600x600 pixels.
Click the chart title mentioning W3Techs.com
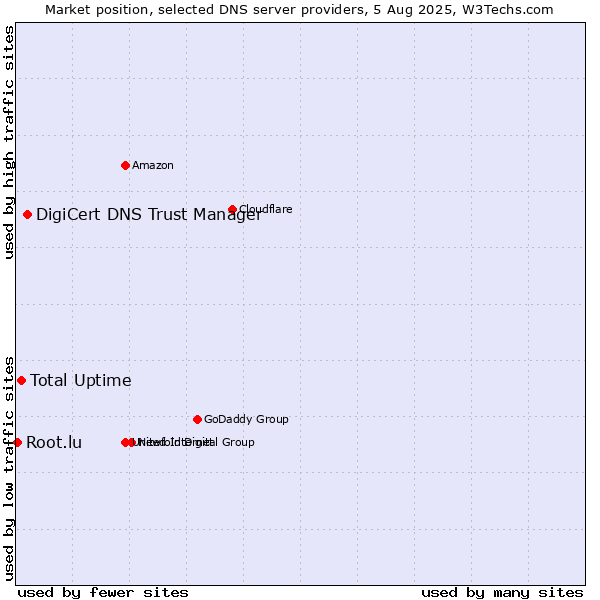pyautogui.click(x=299, y=10)
